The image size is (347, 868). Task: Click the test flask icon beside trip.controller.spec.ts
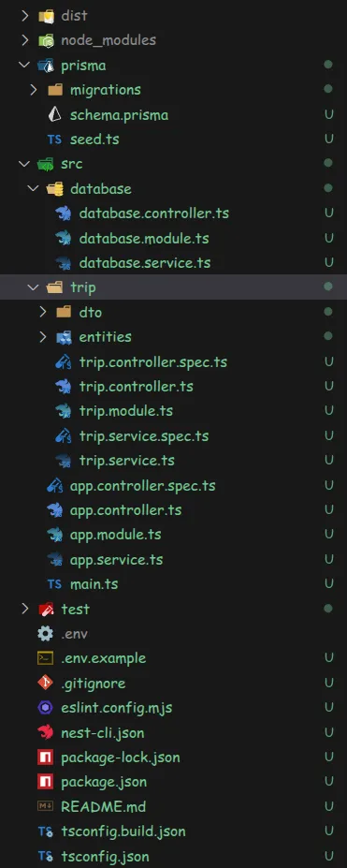tap(64, 362)
